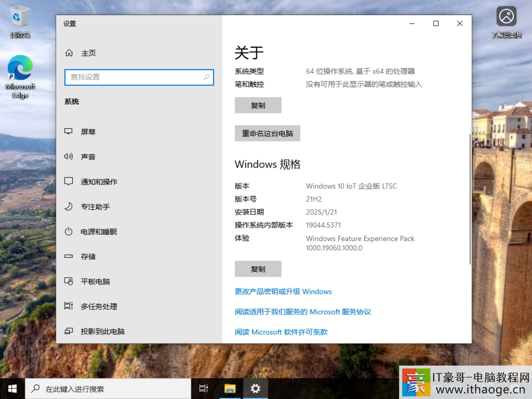Select the 多任务处理 multitasking icon
The width and height of the screenshot is (532, 399).
[69, 306]
